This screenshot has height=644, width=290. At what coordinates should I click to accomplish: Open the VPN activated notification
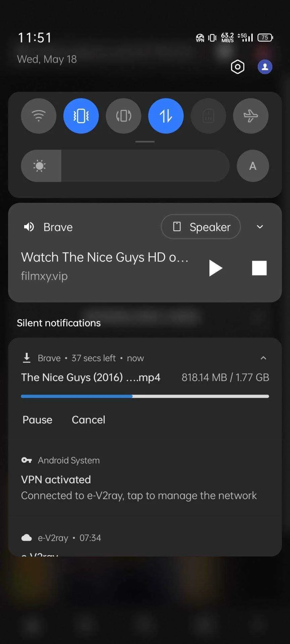(56, 480)
